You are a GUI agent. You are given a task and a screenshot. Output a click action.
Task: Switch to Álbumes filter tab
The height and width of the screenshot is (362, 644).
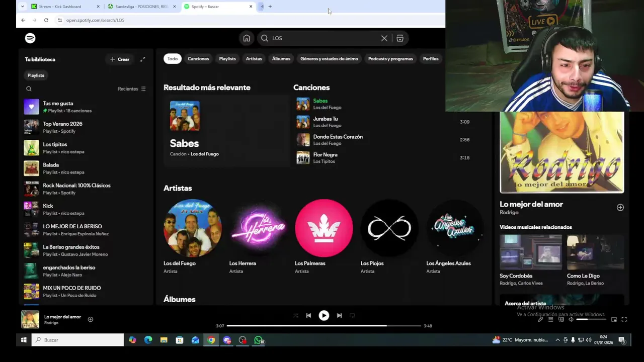click(281, 59)
